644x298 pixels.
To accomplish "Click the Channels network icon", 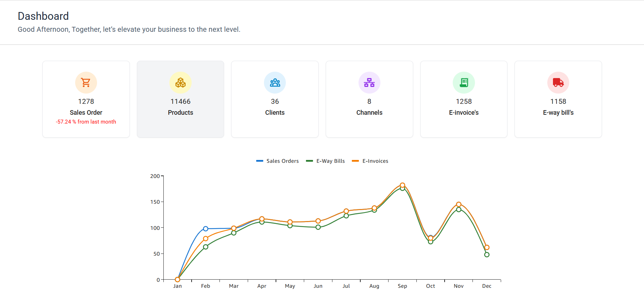I will click(369, 83).
